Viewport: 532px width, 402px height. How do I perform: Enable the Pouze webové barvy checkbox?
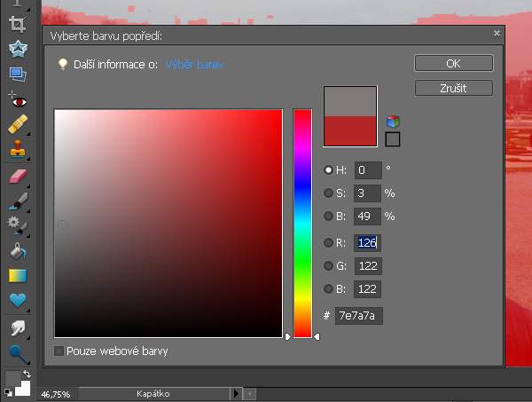click(x=59, y=351)
